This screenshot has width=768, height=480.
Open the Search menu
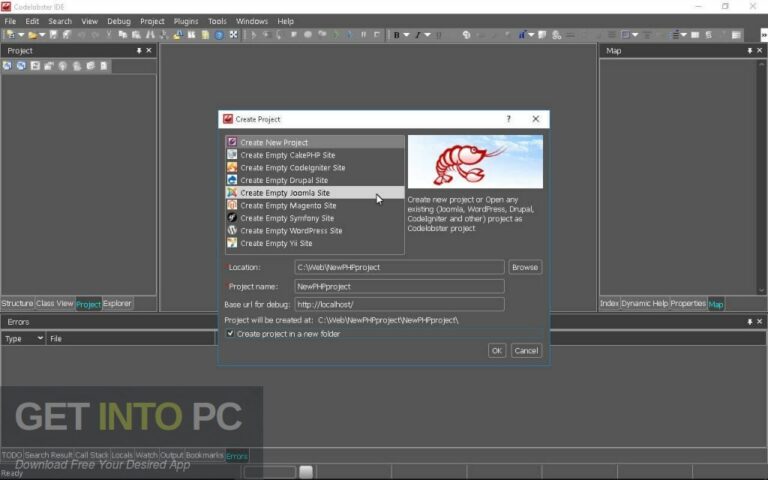pos(60,21)
